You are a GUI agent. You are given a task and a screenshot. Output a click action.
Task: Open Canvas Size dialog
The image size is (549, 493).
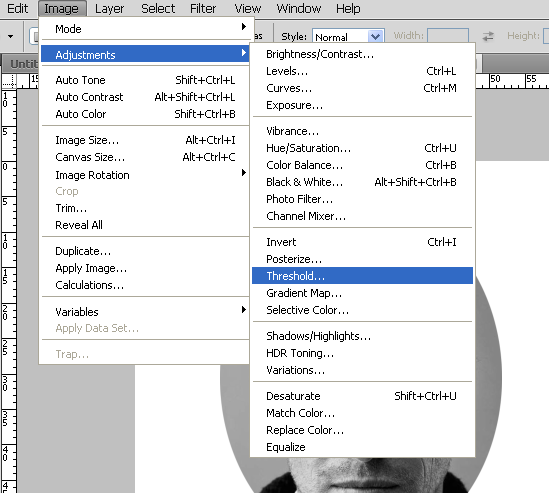(145, 157)
